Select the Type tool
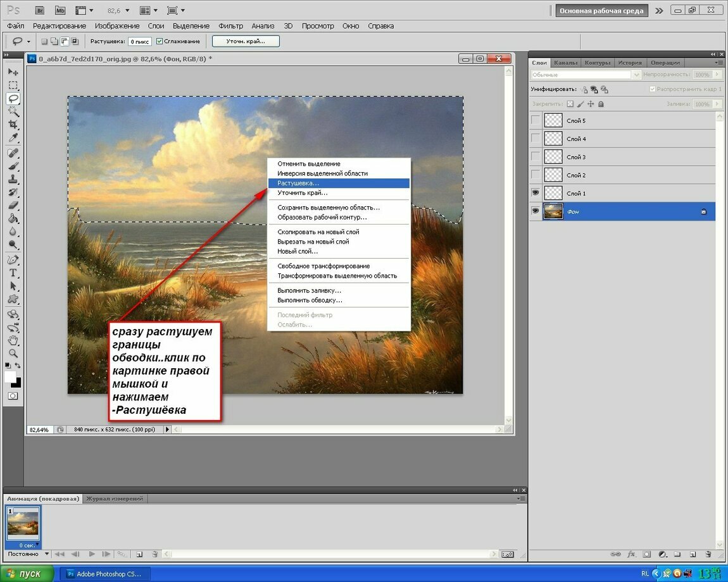The image size is (728, 582). coord(13,273)
